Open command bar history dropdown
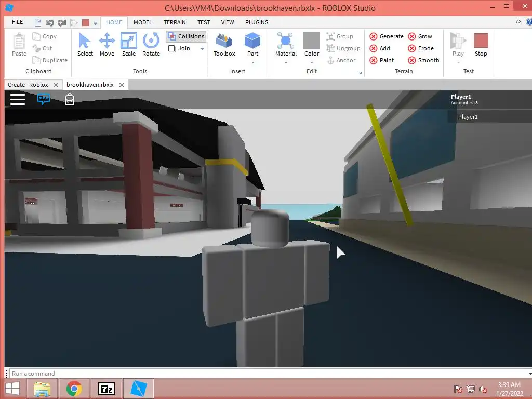This screenshot has height=399, width=532. pyautogui.click(x=530, y=374)
